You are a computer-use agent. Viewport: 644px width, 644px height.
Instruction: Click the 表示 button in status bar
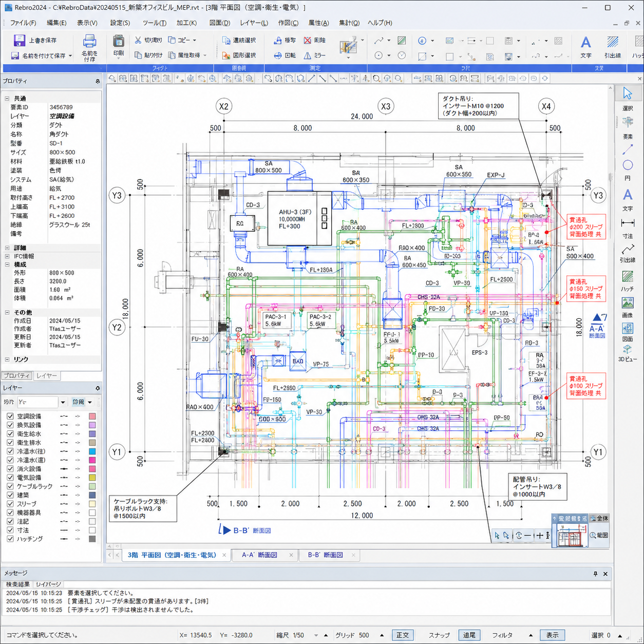click(552, 635)
